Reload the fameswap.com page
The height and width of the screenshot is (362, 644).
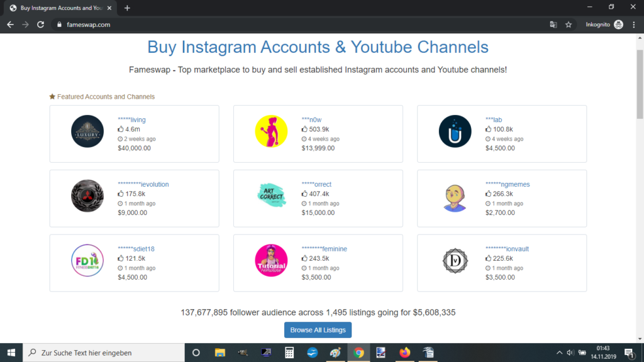pyautogui.click(x=40, y=25)
